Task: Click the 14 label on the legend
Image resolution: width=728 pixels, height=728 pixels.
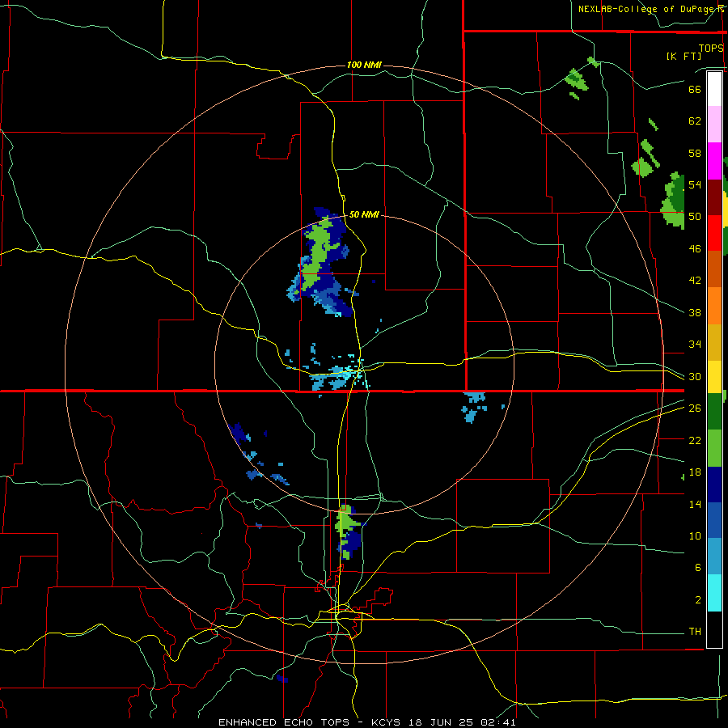Action: click(695, 504)
